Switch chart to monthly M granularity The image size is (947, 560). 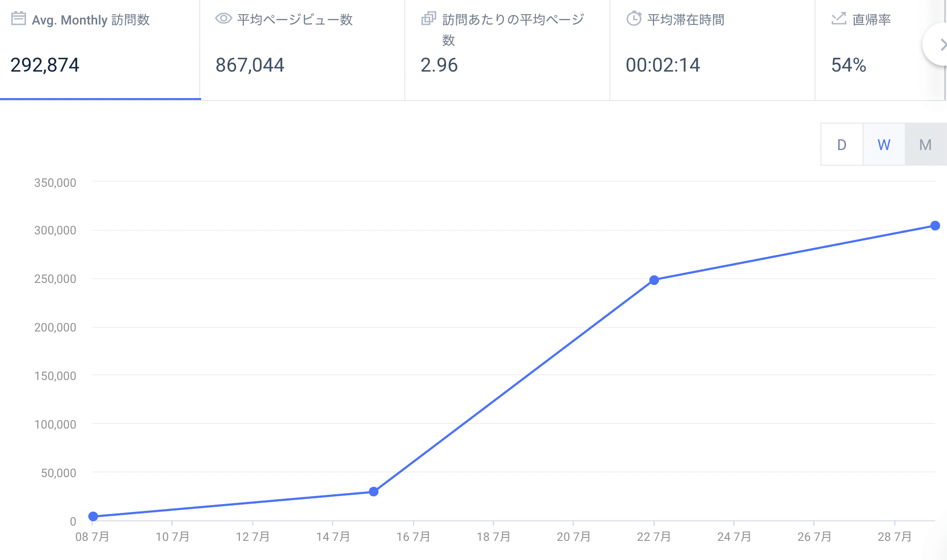(x=925, y=145)
